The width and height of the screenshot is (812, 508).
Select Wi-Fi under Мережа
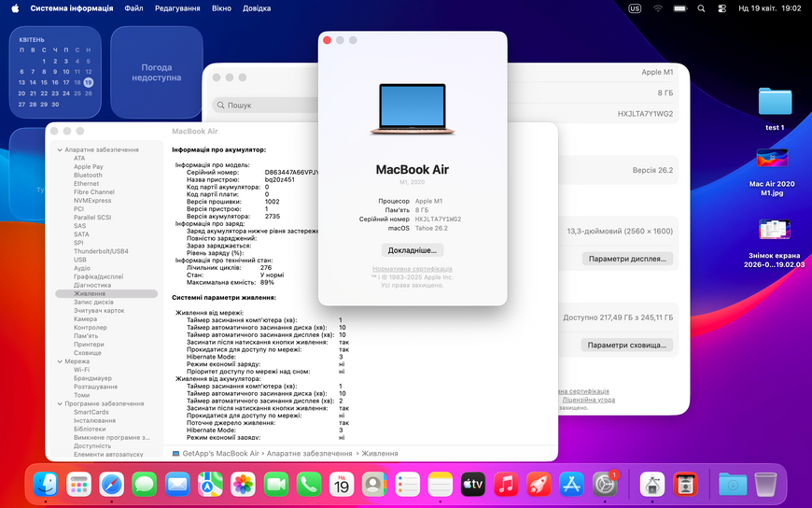[x=81, y=370]
